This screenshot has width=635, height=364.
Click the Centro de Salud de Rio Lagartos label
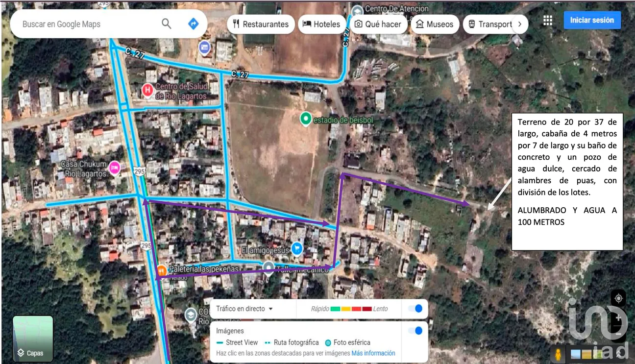click(181, 92)
